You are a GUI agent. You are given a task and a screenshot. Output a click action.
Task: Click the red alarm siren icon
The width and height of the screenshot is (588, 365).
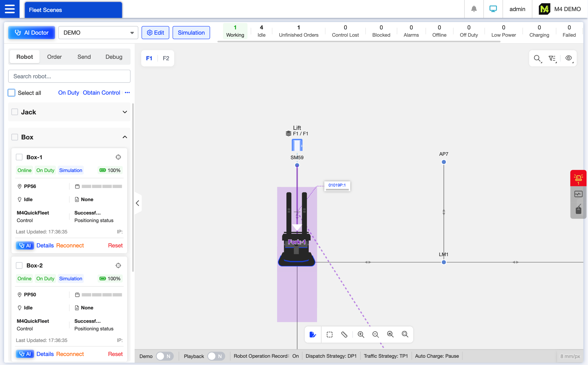tap(578, 178)
